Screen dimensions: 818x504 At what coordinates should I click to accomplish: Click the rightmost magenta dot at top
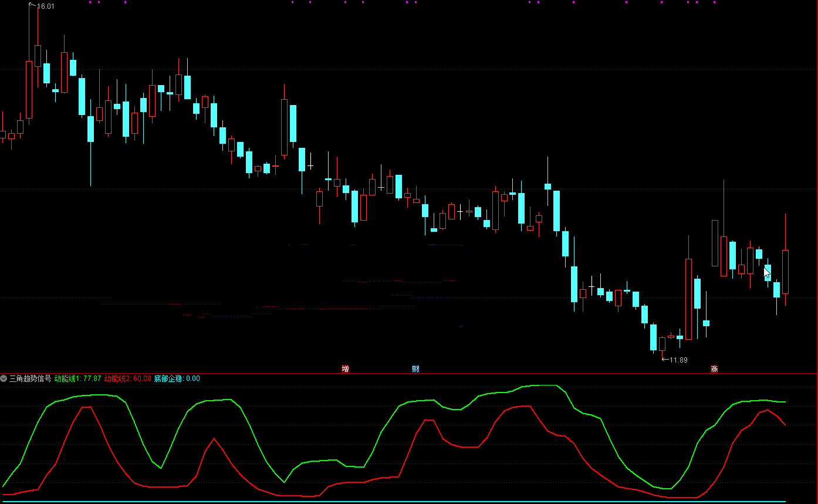click(714, 2)
